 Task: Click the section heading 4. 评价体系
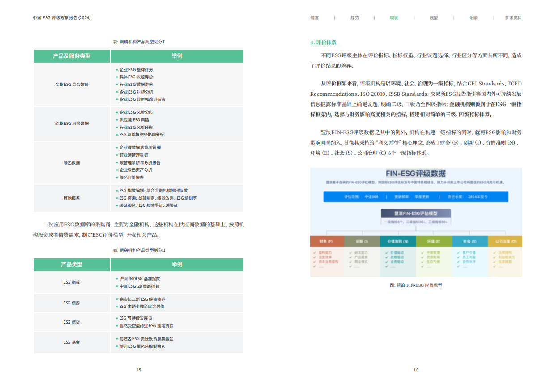(323, 43)
